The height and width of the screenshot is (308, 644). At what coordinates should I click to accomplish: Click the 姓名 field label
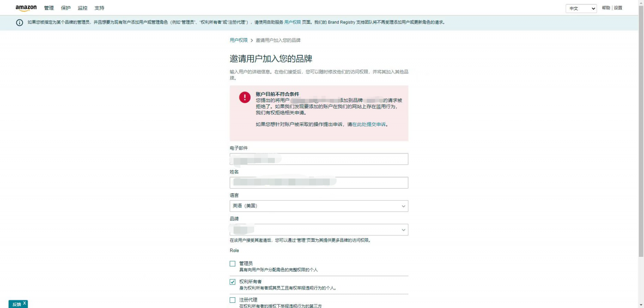pyautogui.click(x=234, y=172)
